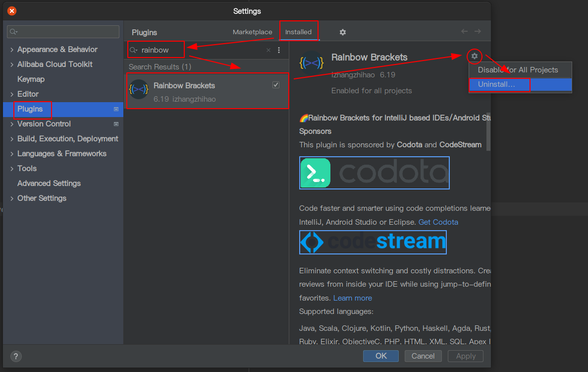Navigate back with the left arrow
Screen dimensions: 588x372
point(464,32)
